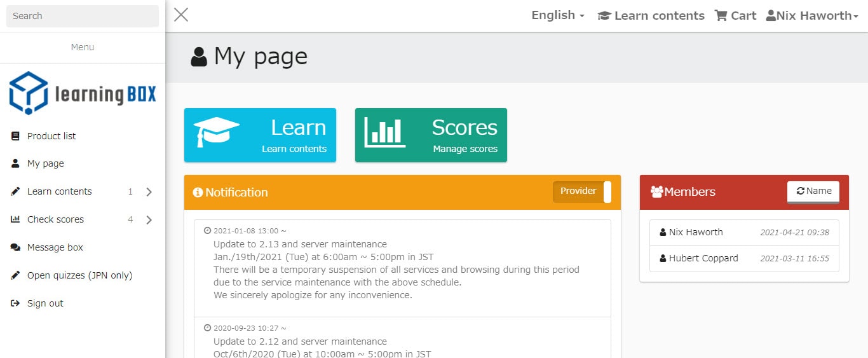Screen dimensions: 868x358
Task: Close the sidebar menu with X icon
Action: click(x=181, y=15)
